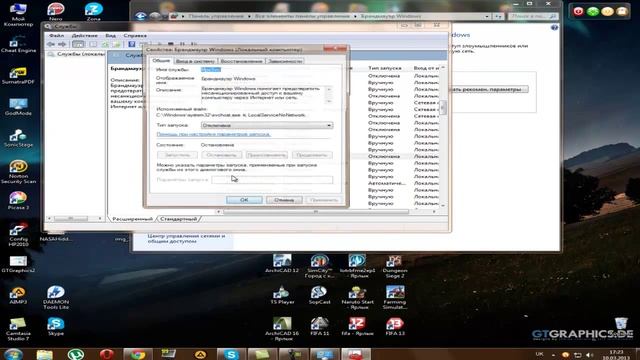
Task: Open SumatraPDF desktop icon
Action: (18, 76)
